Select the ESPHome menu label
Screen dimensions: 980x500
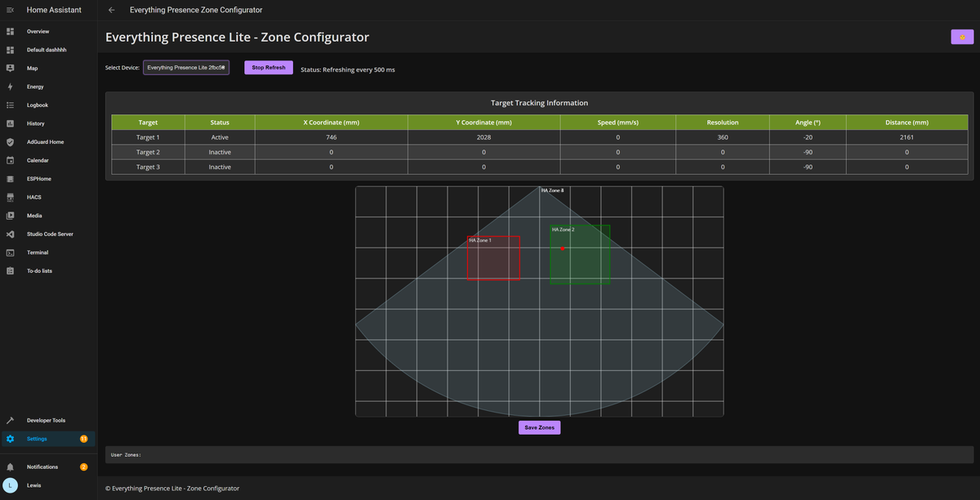click(39, 179)
